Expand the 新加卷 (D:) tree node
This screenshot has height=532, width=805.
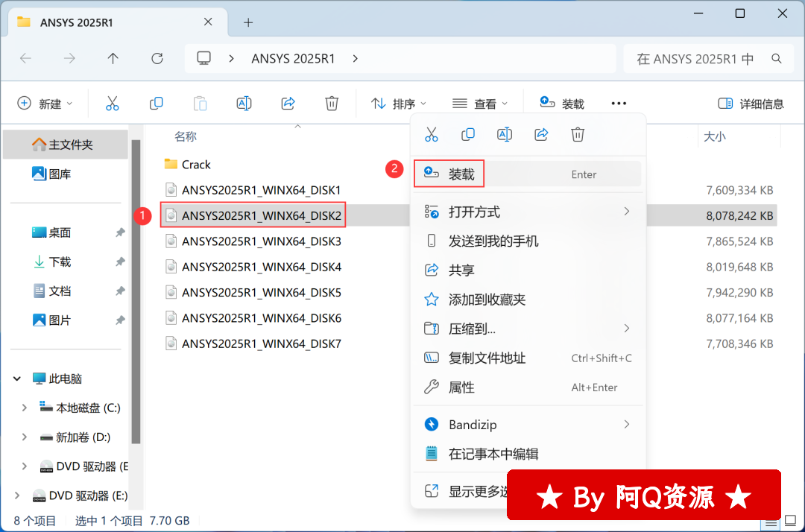coord(24,437)
